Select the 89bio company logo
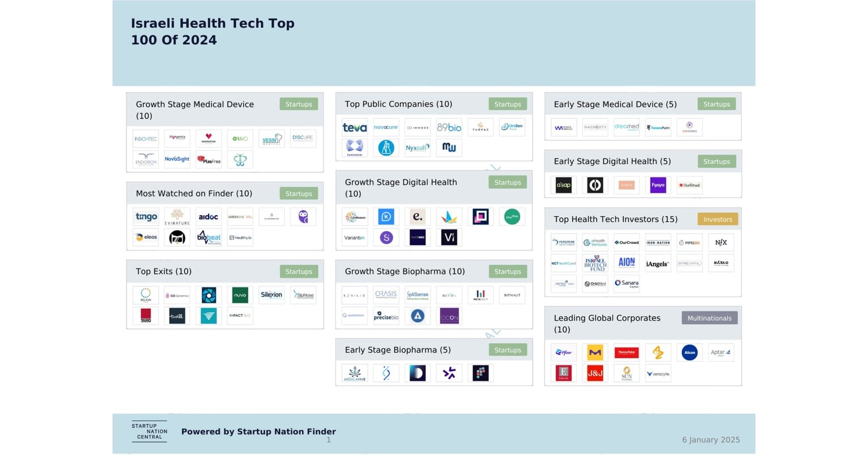Viewport: 868px width, 455px height. [449, 127]
